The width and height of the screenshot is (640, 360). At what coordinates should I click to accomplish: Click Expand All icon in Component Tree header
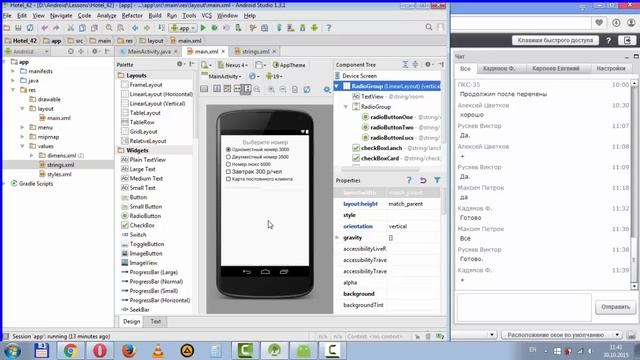[405, 64]
